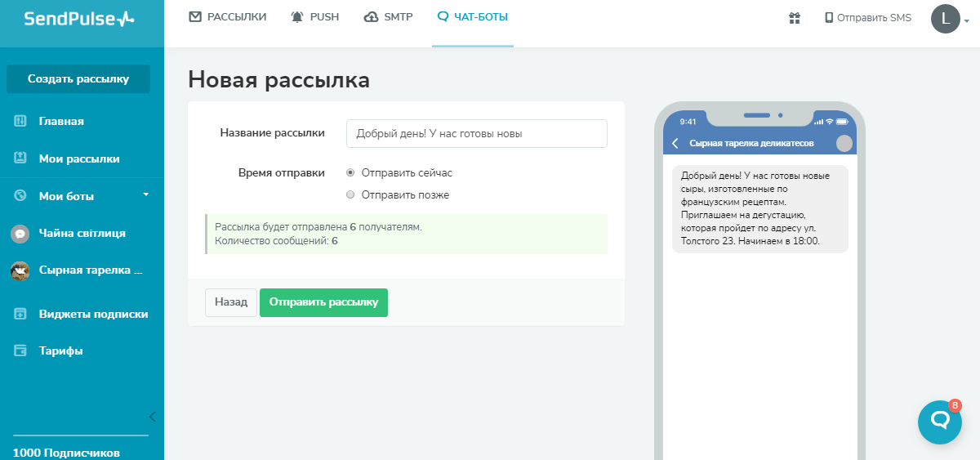
Task: Click the Название рассылки input field
Action: click(477, 133)
